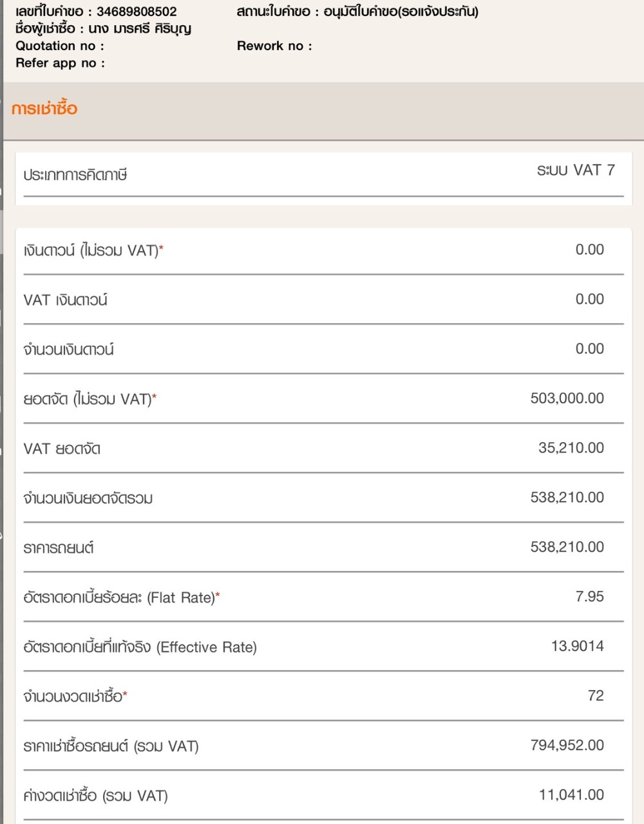Screen dimensions: 644x824
Task: Select the ค่างวดเช่าซื้อ (รวม VAT) value 11,041.00
Action: pos(571,795)
